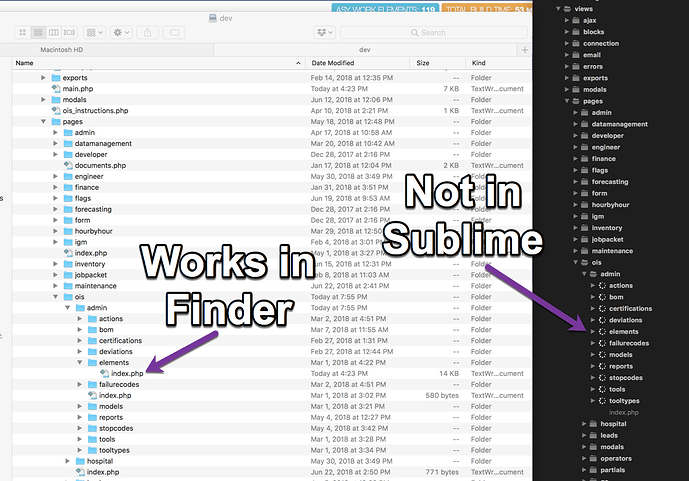
Task: Select the Macintosh HD tab
Action: coord(62,50)
